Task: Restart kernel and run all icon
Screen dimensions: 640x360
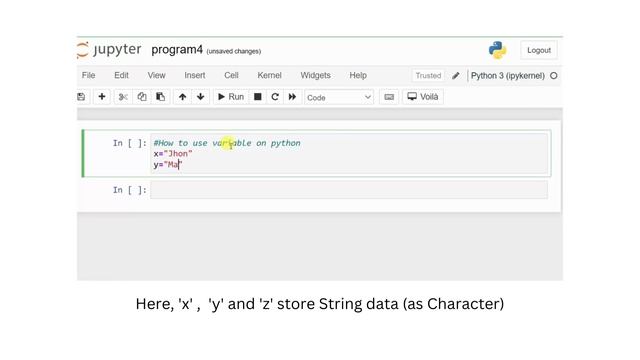Action: 292,97
